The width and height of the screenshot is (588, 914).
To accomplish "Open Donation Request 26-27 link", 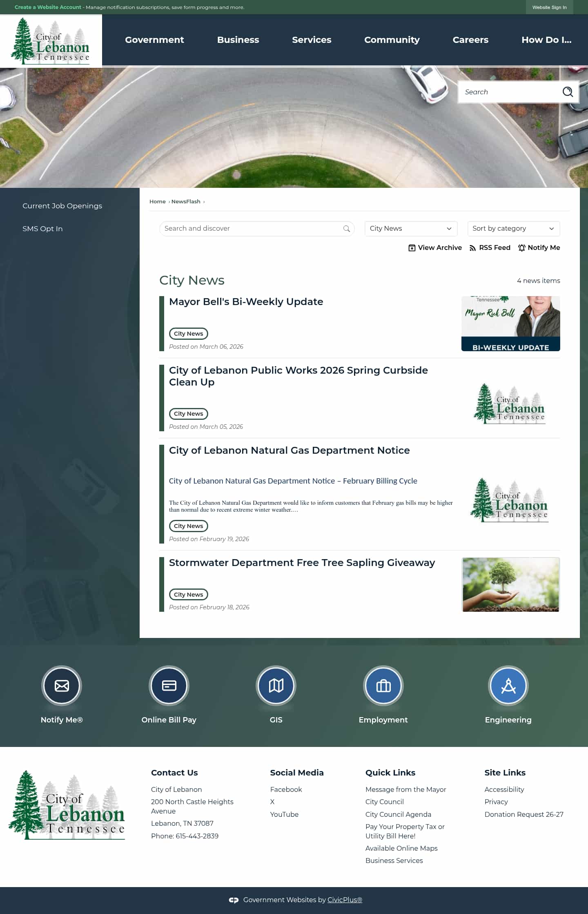I will [x=523, y=814].
